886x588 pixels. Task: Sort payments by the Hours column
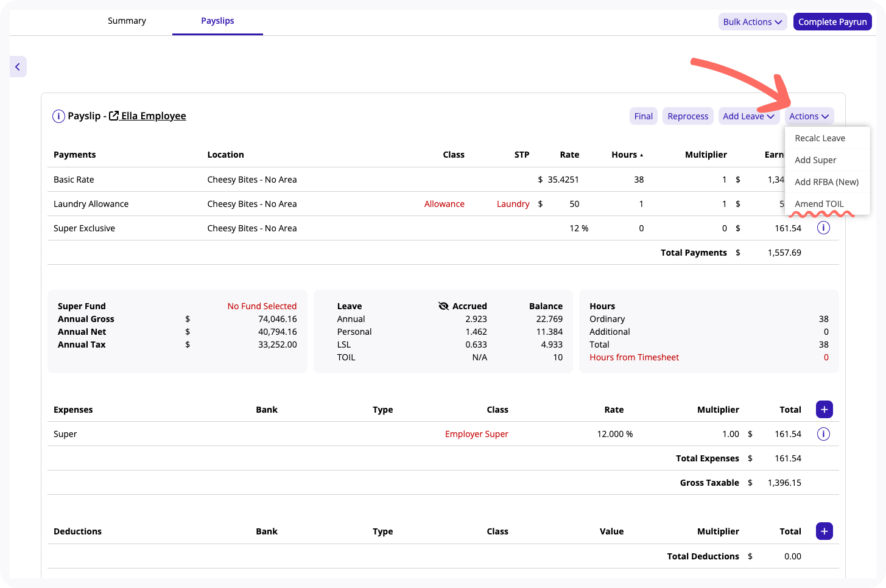click(x=627, y=155)
